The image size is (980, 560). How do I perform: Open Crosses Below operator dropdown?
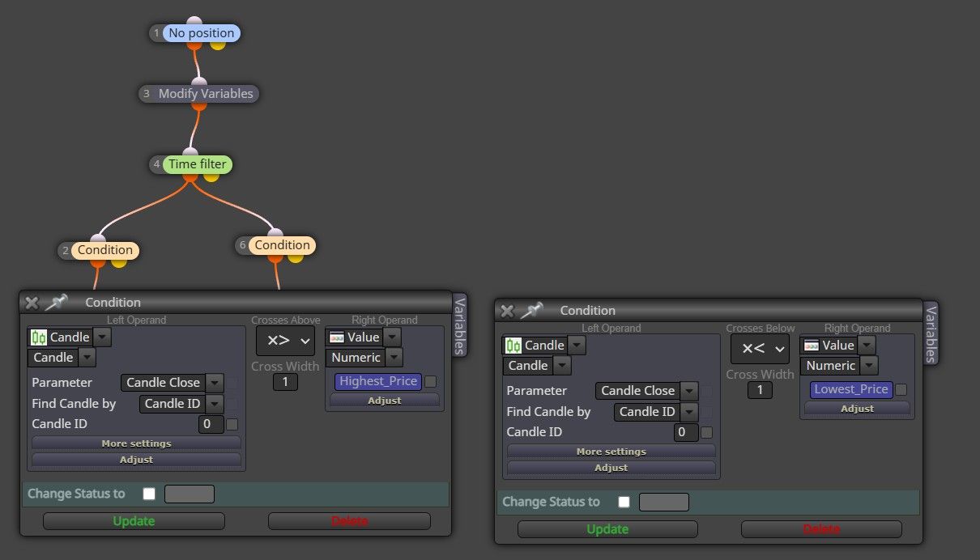coord(760,349)
